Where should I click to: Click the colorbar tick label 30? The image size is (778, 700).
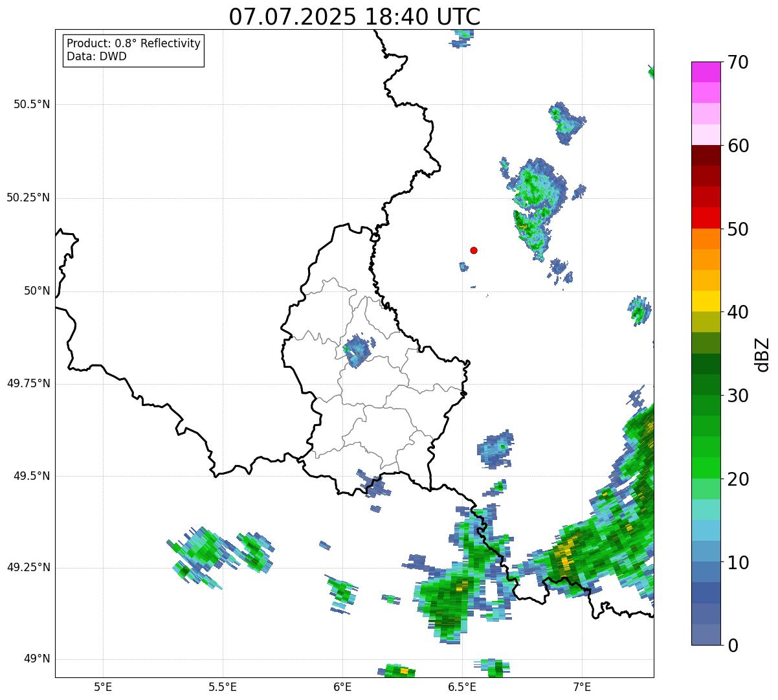pyautogui.click(x=738, y=396)
